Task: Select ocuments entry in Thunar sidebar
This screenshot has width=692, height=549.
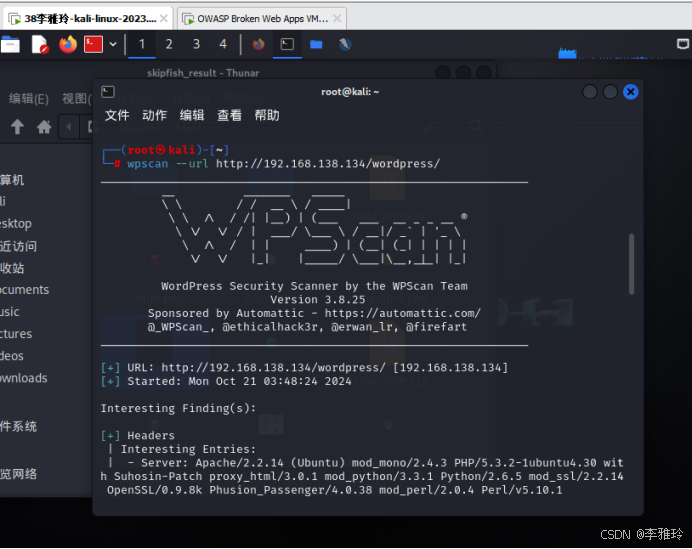Action: (24, 290)
